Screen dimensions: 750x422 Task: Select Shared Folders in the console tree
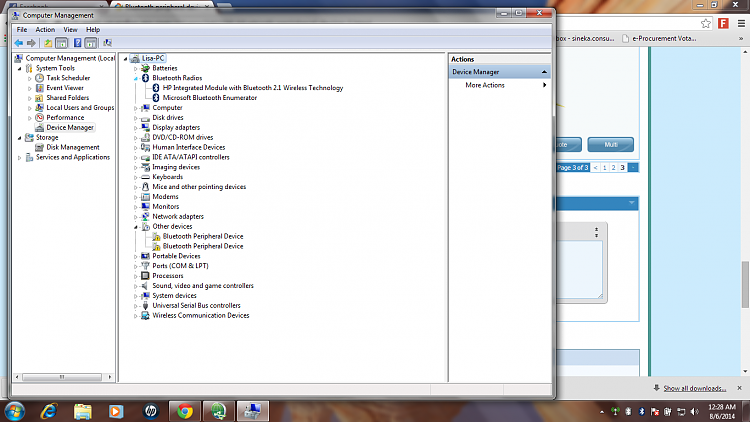coord(67,98)
